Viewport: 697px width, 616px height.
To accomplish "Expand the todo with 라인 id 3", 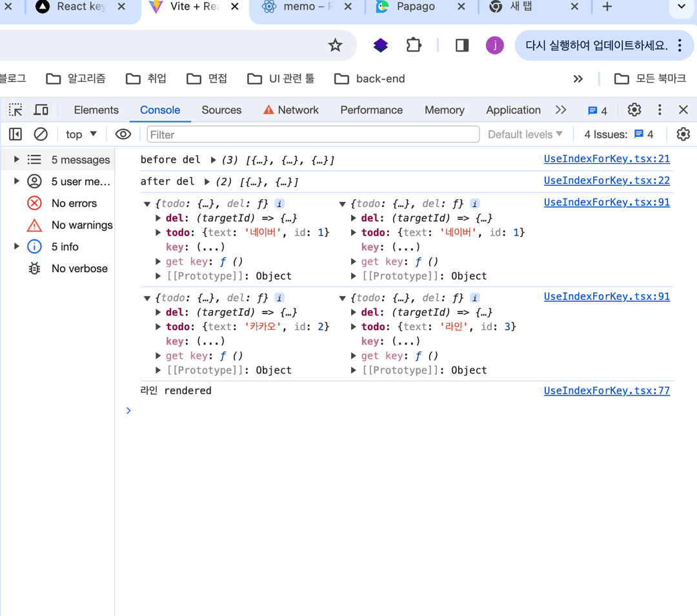I will pos(354,327).
